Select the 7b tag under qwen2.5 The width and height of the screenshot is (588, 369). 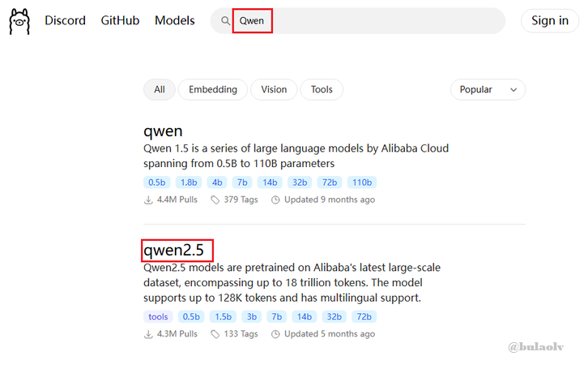coord(277,317)
